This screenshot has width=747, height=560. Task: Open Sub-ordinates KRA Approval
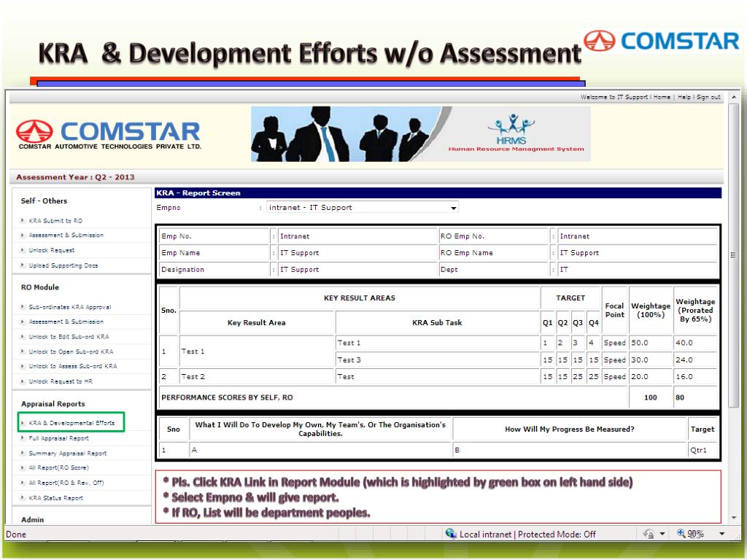click(x=69, y=307)
